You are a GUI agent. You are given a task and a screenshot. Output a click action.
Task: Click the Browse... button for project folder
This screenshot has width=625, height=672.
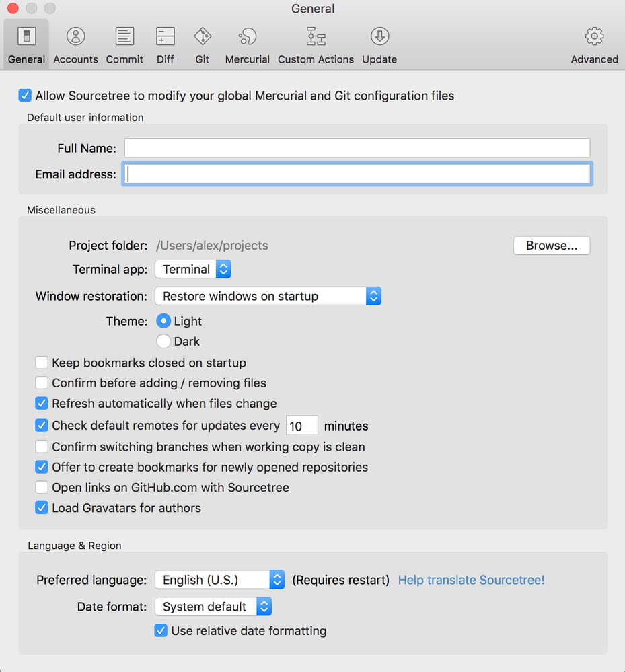(x=552, y=246)
